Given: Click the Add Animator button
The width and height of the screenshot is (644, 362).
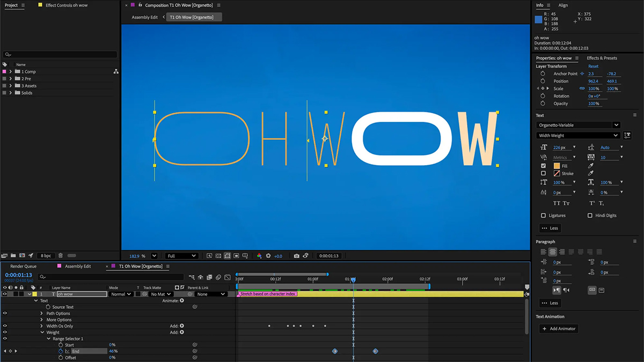Looking at the screenshot, I should point(559,329).
